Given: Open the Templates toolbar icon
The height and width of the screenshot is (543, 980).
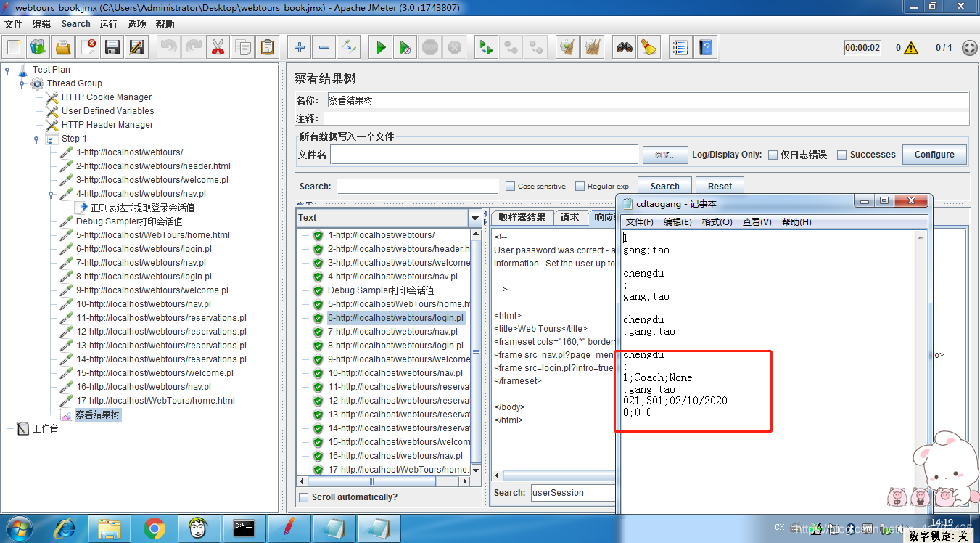Looking at the screenshot, I should (x=38, y=48).
